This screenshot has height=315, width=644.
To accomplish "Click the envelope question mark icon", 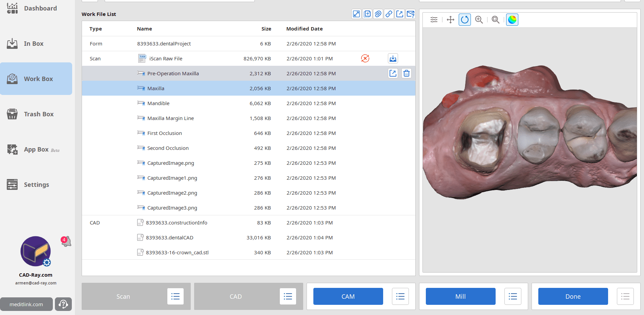I will point(411,14).
